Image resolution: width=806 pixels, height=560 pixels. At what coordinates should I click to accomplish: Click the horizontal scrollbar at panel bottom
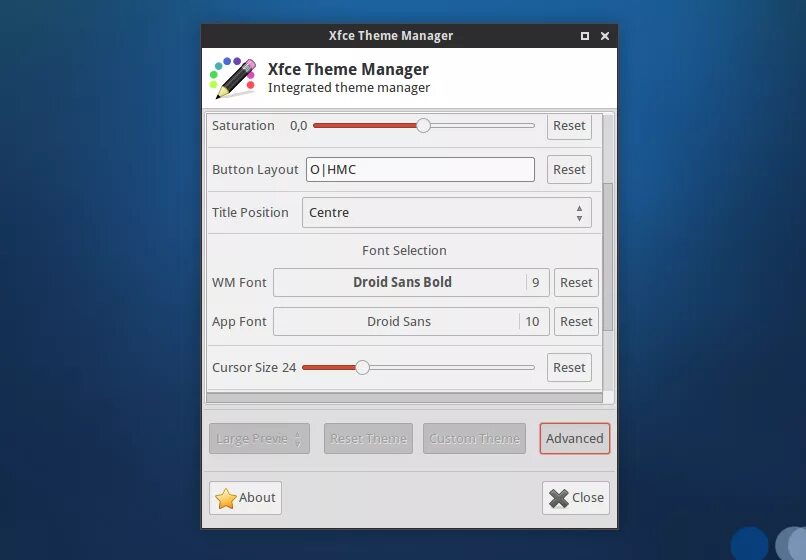(404, 398)
